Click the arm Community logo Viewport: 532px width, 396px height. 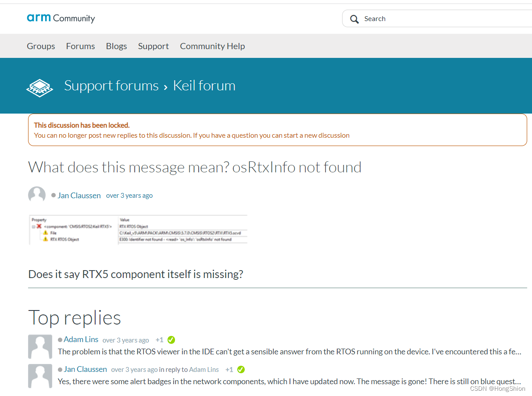click(x=61, y=18)
